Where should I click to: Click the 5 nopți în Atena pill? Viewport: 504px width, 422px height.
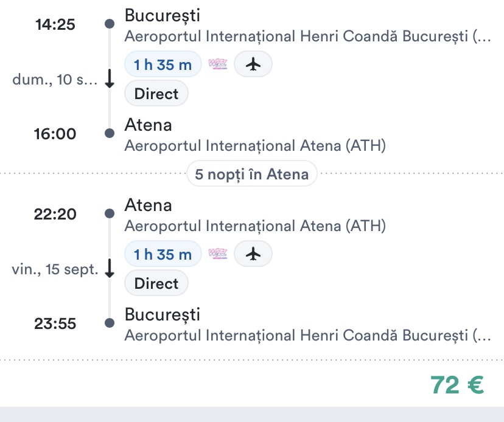(251, 175)
